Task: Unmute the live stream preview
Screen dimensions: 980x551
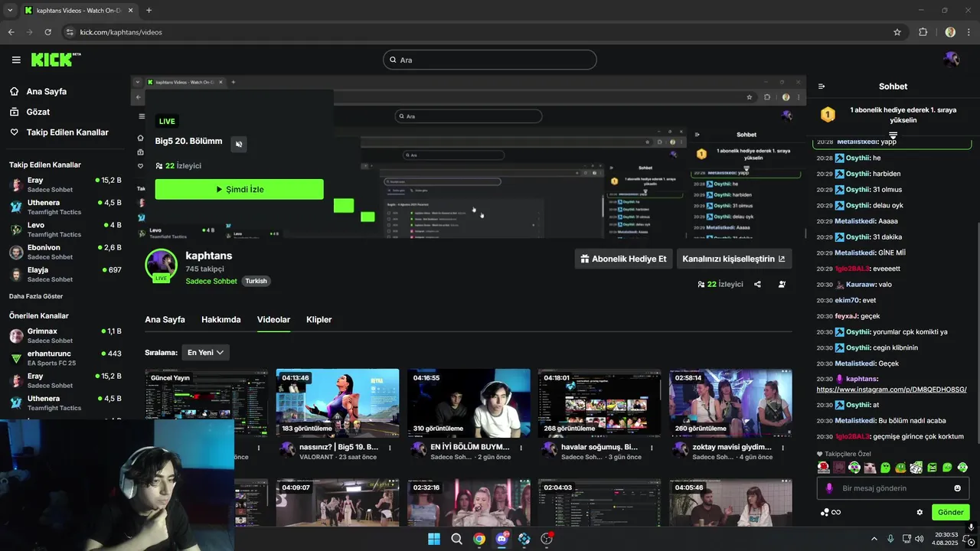Action: click(x=239, y=144)
